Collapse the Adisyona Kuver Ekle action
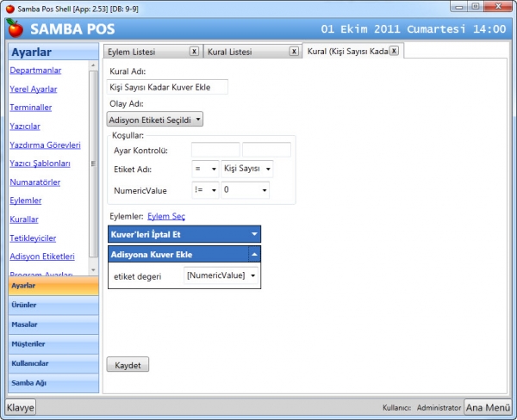Viewport: 517px width, 420px height. pyautogui.click(x=254, y=254)
